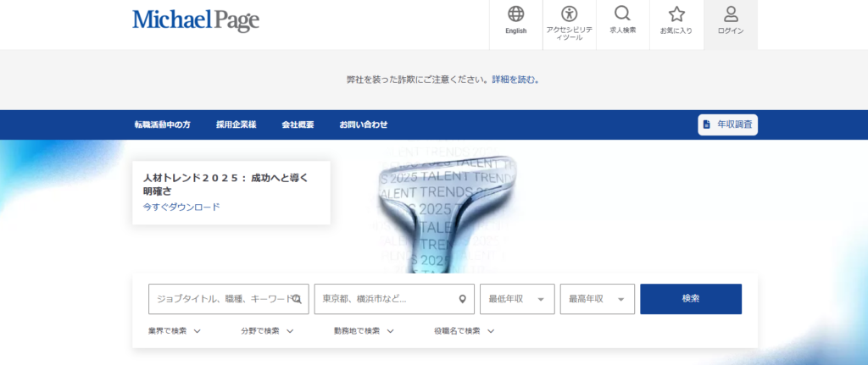
Task: Expand 役職名で検索 options
Action: tap(464, 331)
